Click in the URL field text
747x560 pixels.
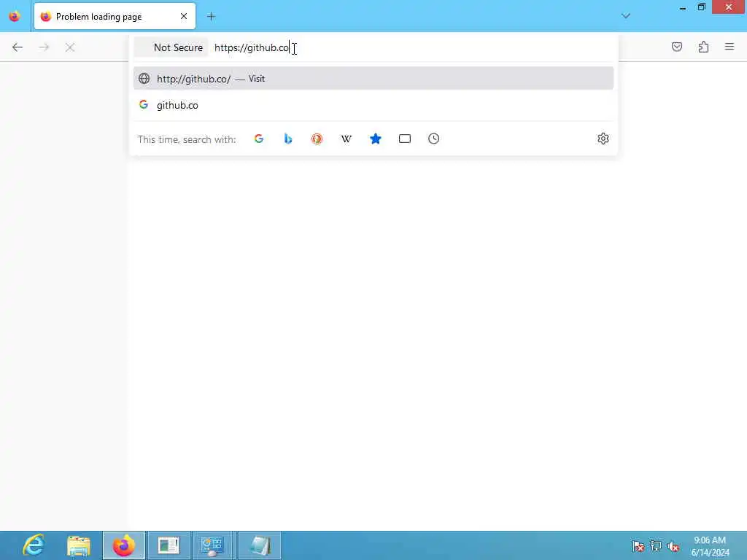point(252,47)
